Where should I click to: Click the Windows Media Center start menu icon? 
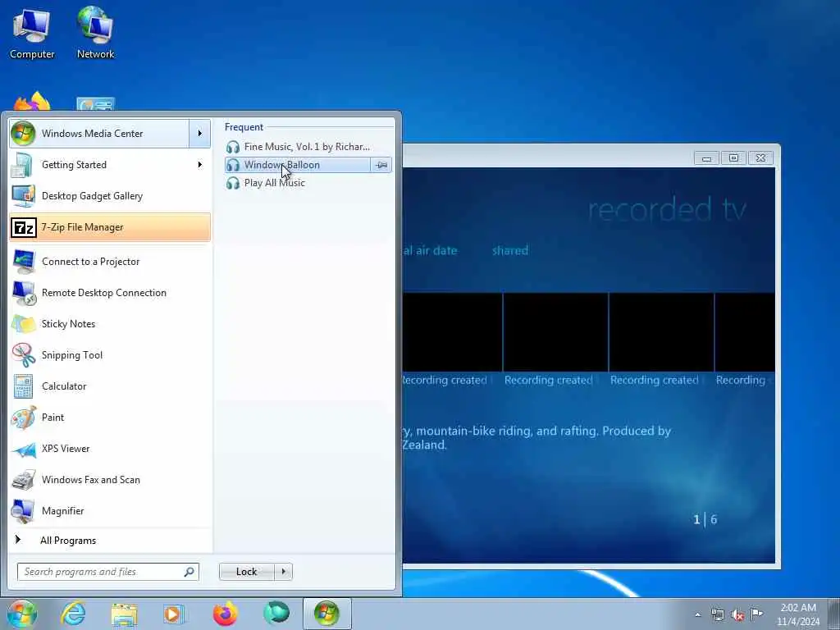[x=23, y=134]
